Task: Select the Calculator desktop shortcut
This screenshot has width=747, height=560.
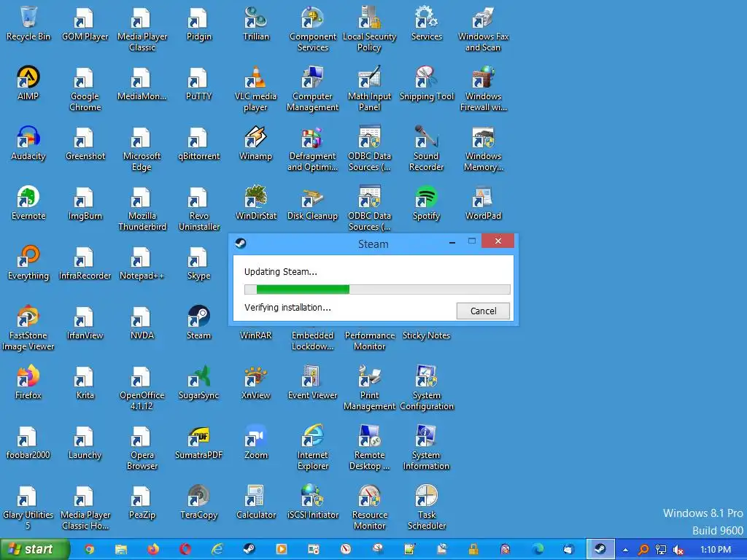Action: 256,502
